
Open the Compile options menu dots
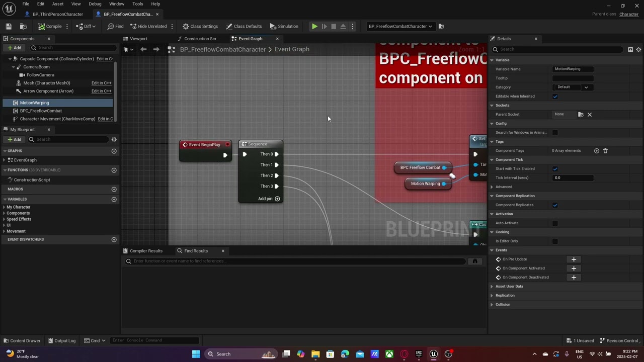point(67,26)
